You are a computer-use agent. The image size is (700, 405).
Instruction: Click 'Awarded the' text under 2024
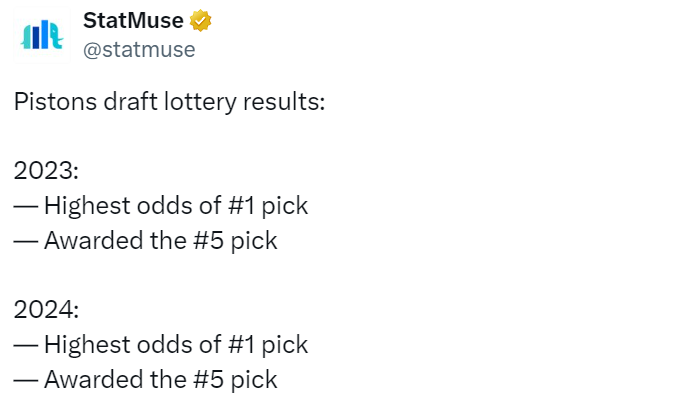(x=116, y=380)
